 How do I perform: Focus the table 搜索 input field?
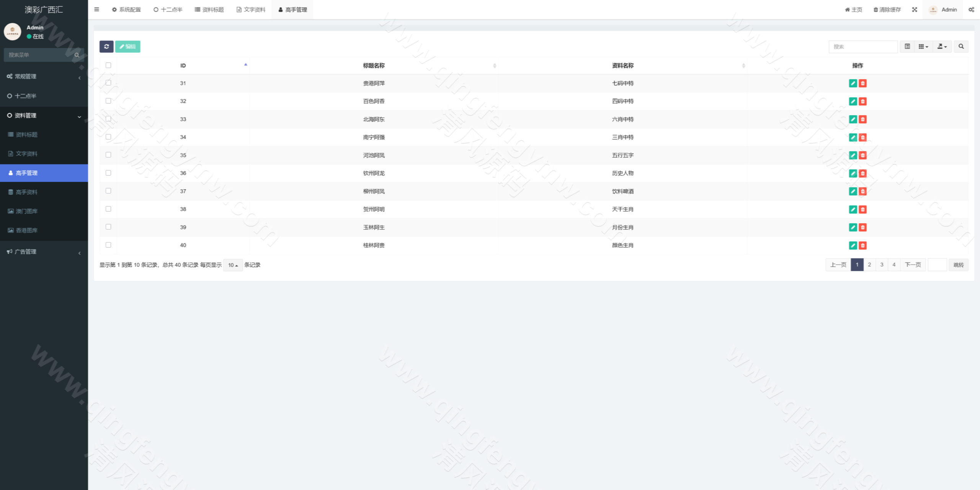[x=863, y=46]
